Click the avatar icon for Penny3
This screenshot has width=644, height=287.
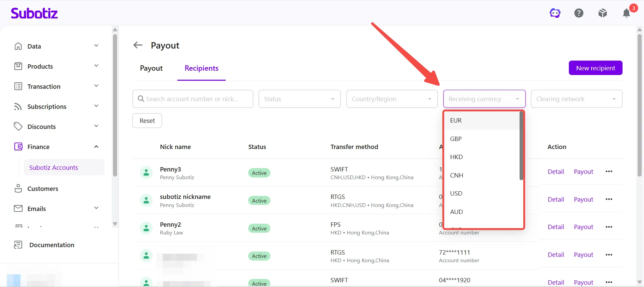[146, 173]
